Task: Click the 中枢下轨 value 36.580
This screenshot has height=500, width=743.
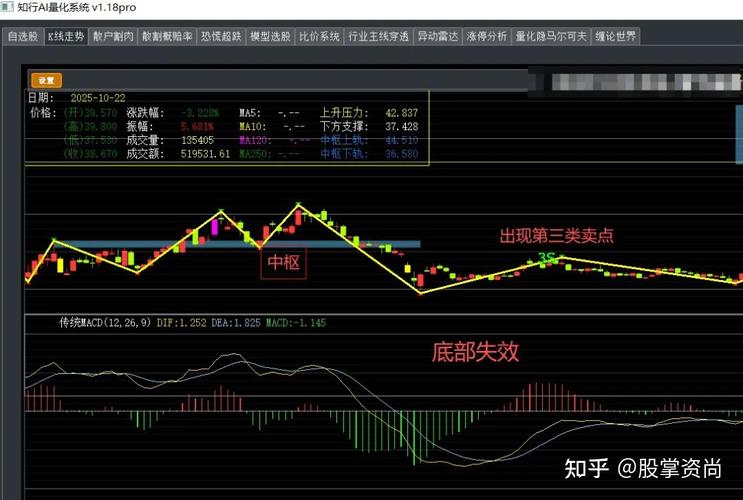Action: 402,154
